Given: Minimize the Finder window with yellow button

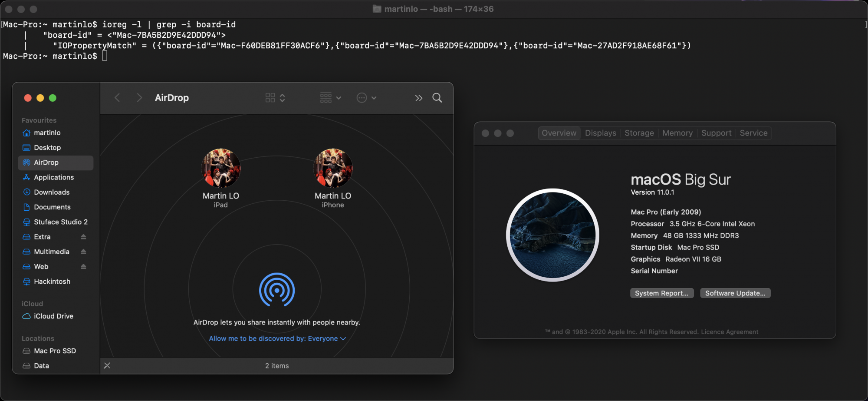Looking at the screenshot, I should (40, 98).
